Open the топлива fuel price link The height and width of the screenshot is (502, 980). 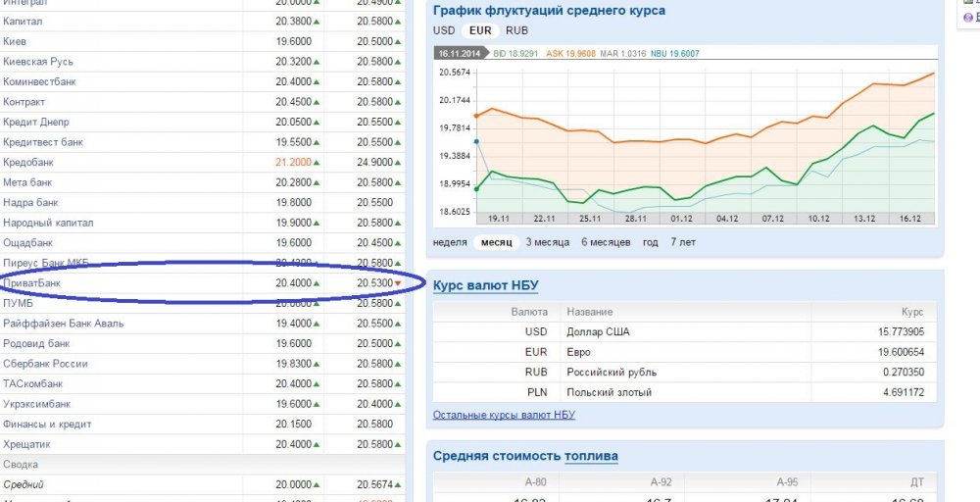pyautogui.click(x=591, y=456)
